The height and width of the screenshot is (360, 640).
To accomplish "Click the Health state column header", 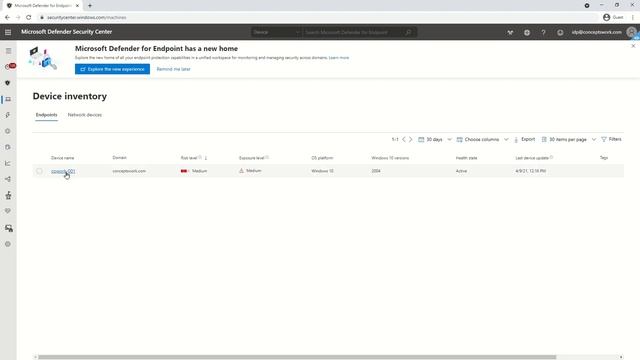I will pos(466,158).
